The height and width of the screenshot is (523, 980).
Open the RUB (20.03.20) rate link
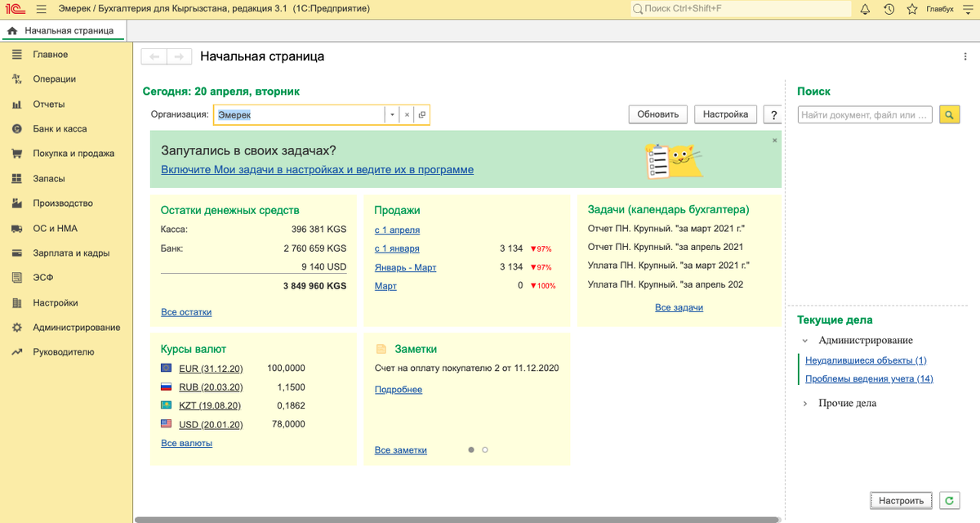tap(211, 387)
